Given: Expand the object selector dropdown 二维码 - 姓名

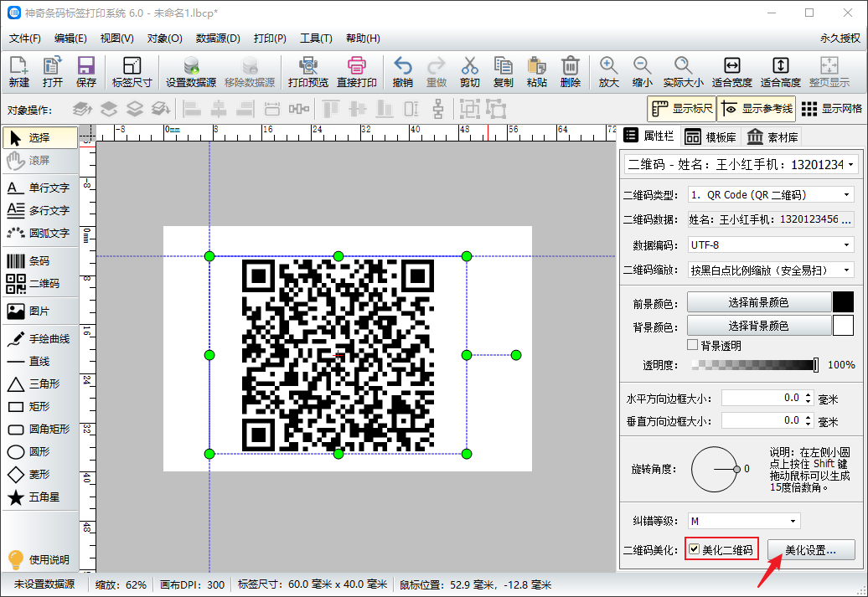Looking at the screenshot, I should (x=741, y=164).
